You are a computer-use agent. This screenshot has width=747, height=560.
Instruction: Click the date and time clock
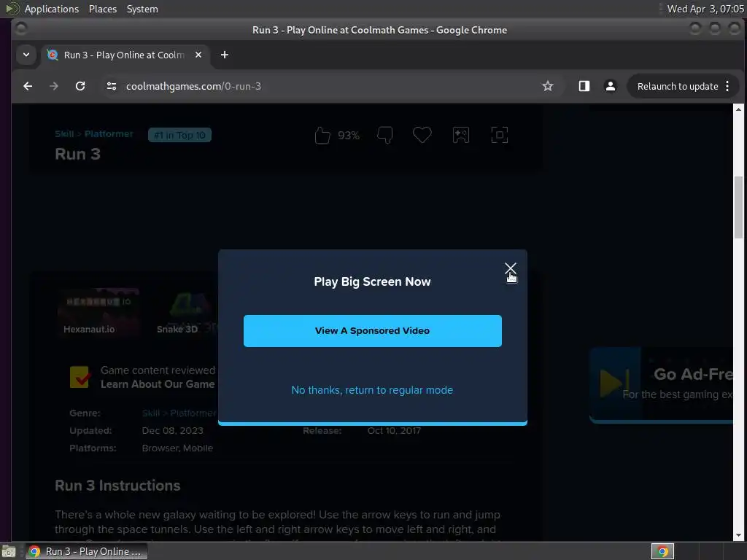[x=705, y=9]
